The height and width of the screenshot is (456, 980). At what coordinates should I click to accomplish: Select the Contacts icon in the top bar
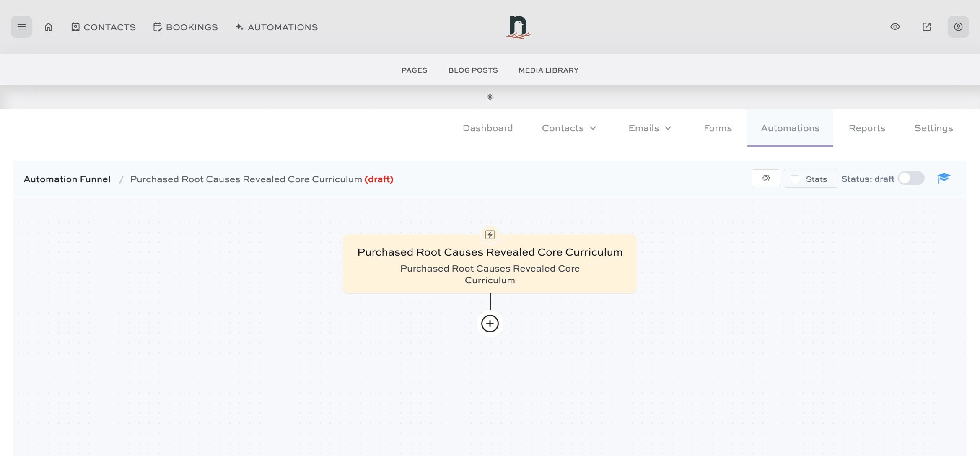click(x=75, y=27)
